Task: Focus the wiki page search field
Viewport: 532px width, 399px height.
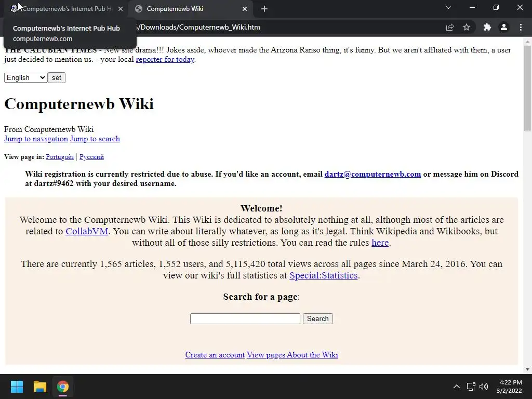Action: point(245,318)
